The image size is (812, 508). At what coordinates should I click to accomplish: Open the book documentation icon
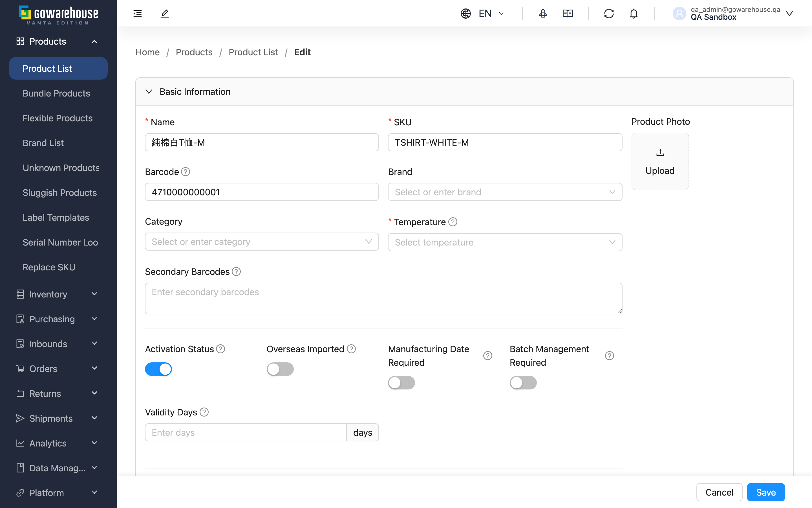[x=568, y=14]
